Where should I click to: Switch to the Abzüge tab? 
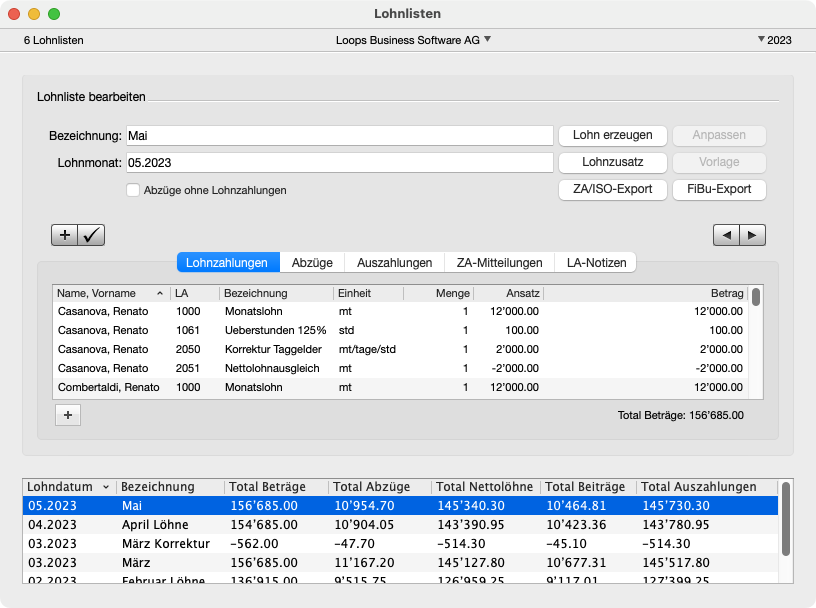pos(312,263)
